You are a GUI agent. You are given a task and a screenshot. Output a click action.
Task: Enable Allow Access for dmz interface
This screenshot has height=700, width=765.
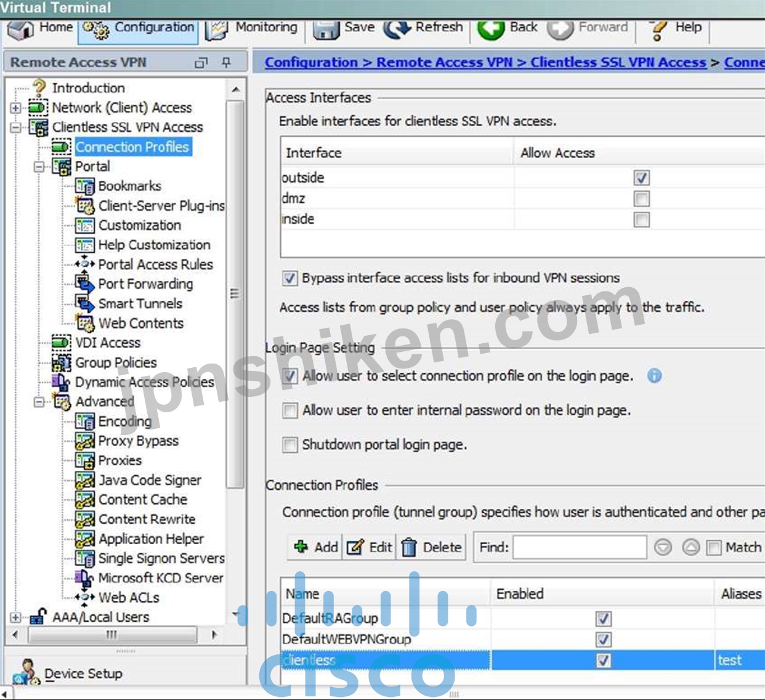[641, 199]
